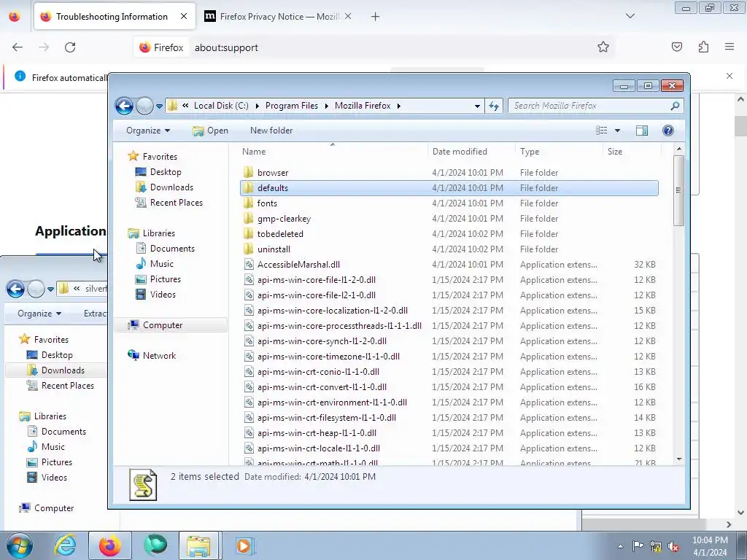Open Organize menu in the rear explorer window
This screenshot has width=747, height=560.
click(x=39, y=314)
